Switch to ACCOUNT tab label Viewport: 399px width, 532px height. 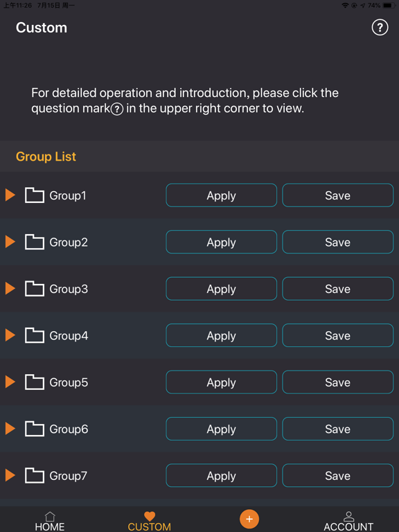[348, 527]
